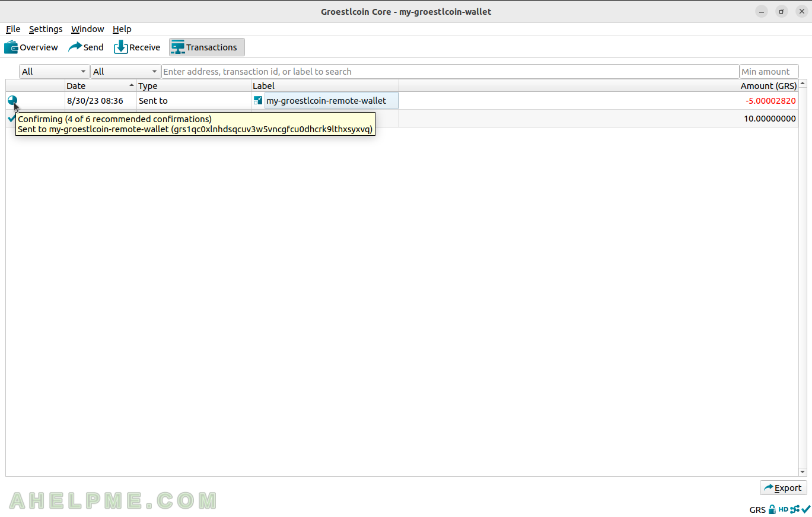Open the transaction type All dropdown

[x=125, y=72]
